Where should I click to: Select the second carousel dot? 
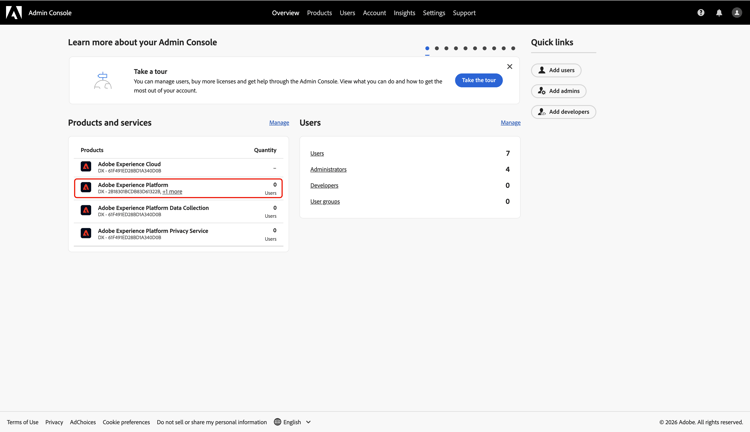(437, 48)
